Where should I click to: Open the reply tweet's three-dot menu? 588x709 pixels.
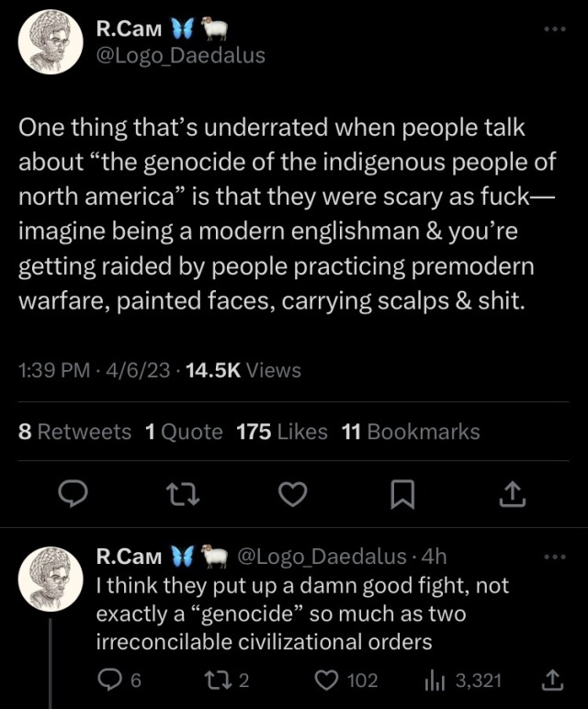557,557
